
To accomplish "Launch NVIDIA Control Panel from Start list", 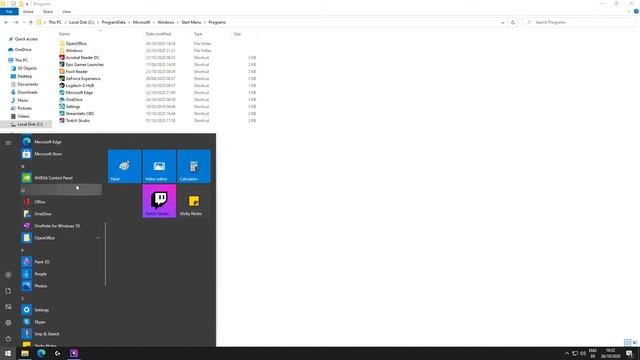I will (x=61, y=178).
